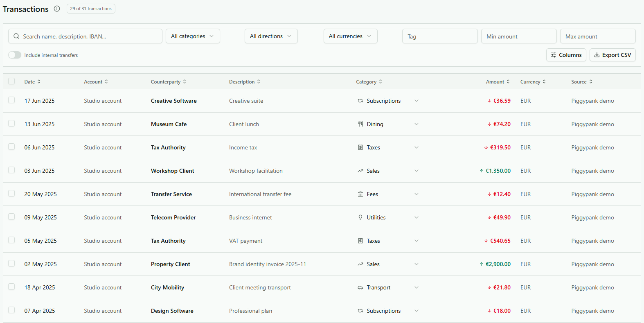Expand category chevron for Income tax row
This screenshot has width=644, height=323.
(417, 147)
